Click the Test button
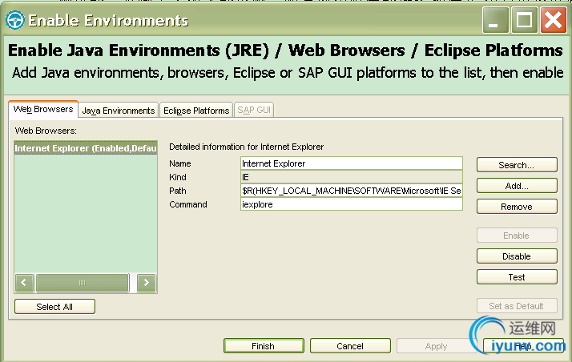572x362 pixels. [517, 277]
